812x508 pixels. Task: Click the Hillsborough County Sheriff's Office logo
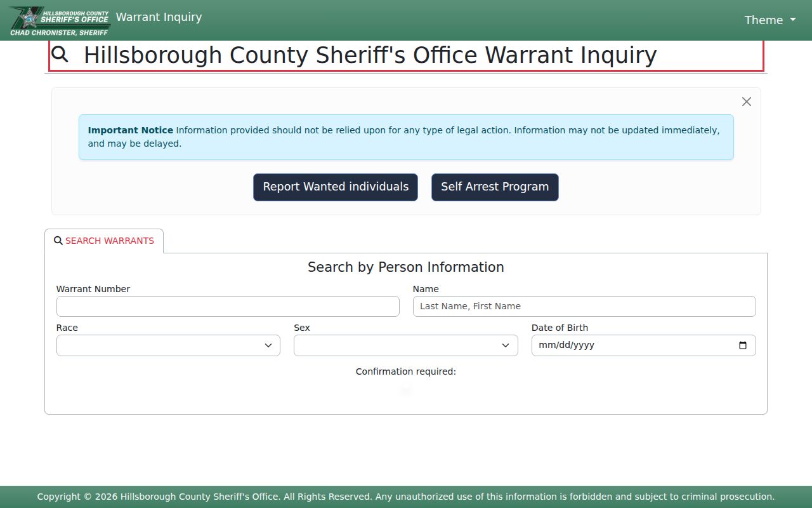tap(60, 20)
